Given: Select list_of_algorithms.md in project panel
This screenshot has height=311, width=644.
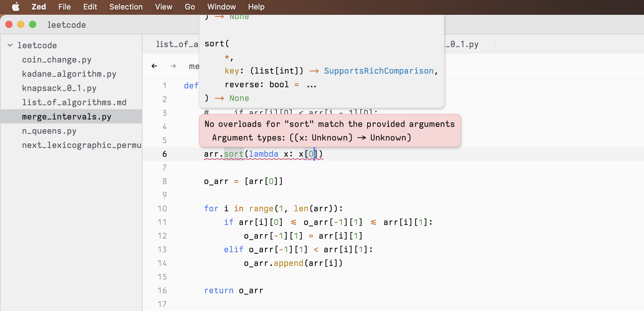Looking at the screenshot, I should point(74,102).
